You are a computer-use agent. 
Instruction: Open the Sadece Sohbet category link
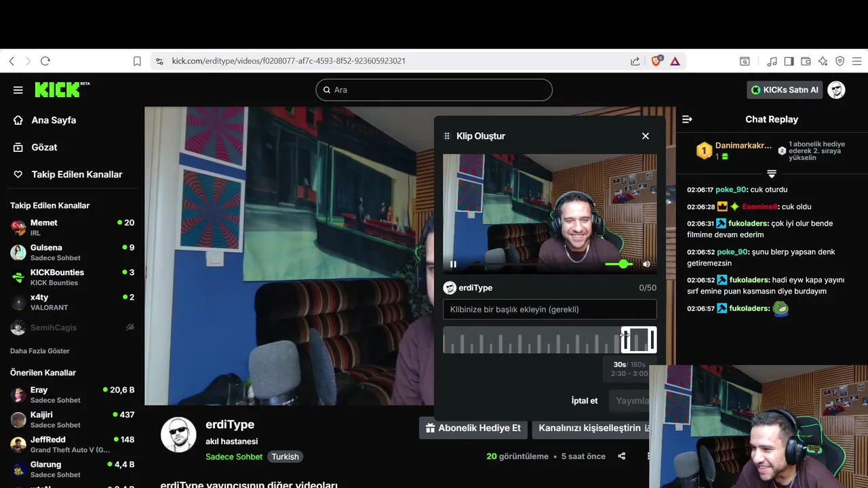point(234,457)
